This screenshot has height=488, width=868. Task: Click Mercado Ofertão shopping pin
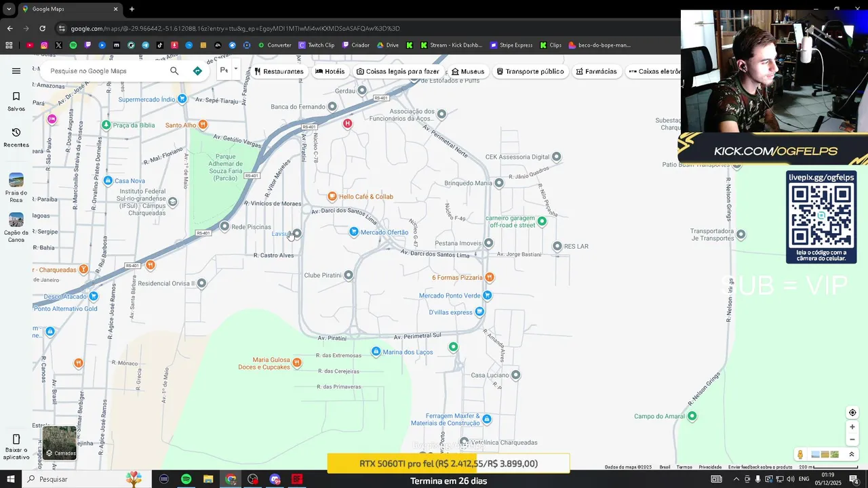point(353,232)
